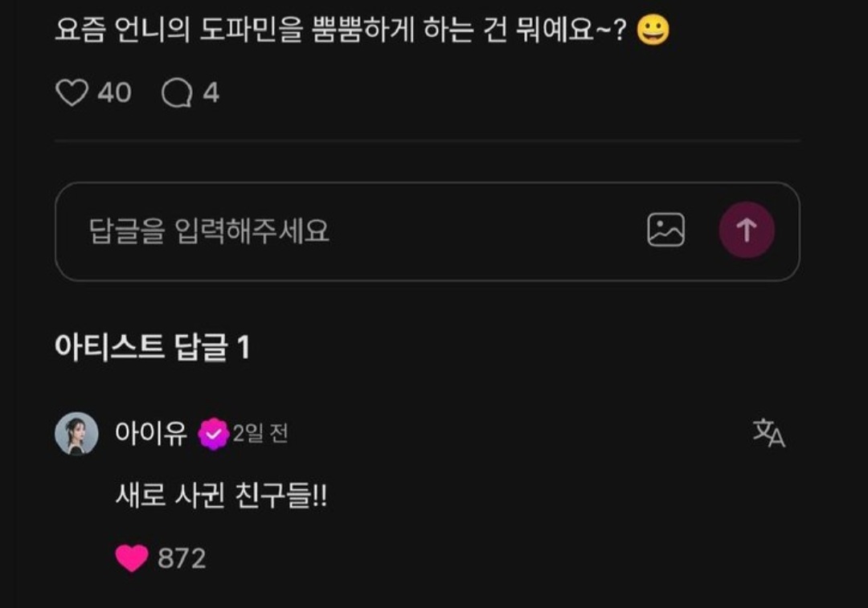The width and height of the screenshot is (868, 608).
Task: Attach a photo using the image icon
Action: (x=665, y=230)
